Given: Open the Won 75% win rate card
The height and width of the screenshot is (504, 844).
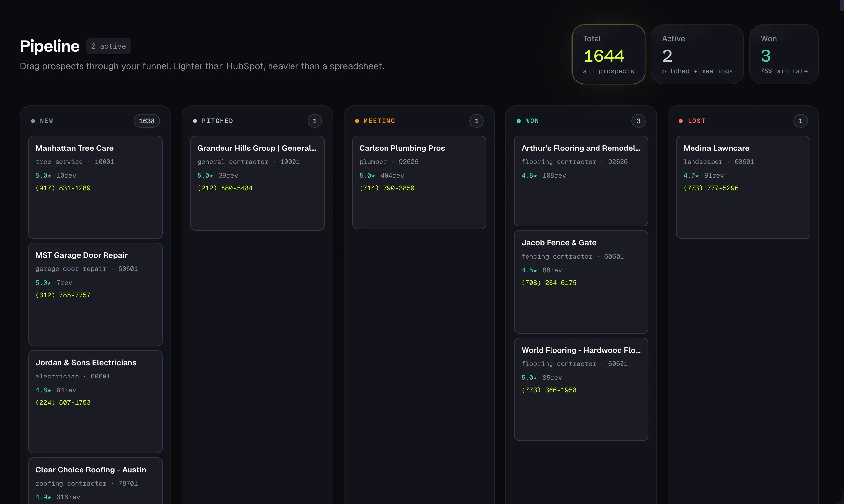Looking at the screenshot, I should tap(784, 54).
